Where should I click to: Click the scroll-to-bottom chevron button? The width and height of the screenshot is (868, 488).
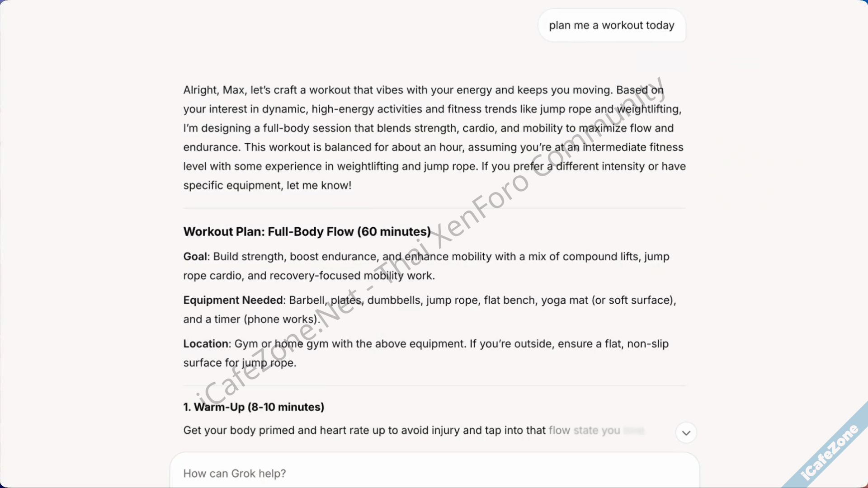686,433
